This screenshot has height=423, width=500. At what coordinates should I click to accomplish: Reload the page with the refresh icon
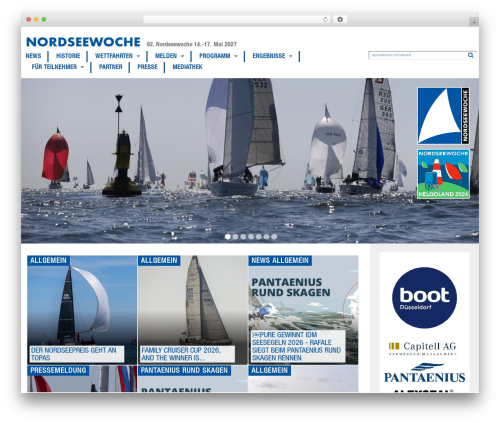pos(325,20)
